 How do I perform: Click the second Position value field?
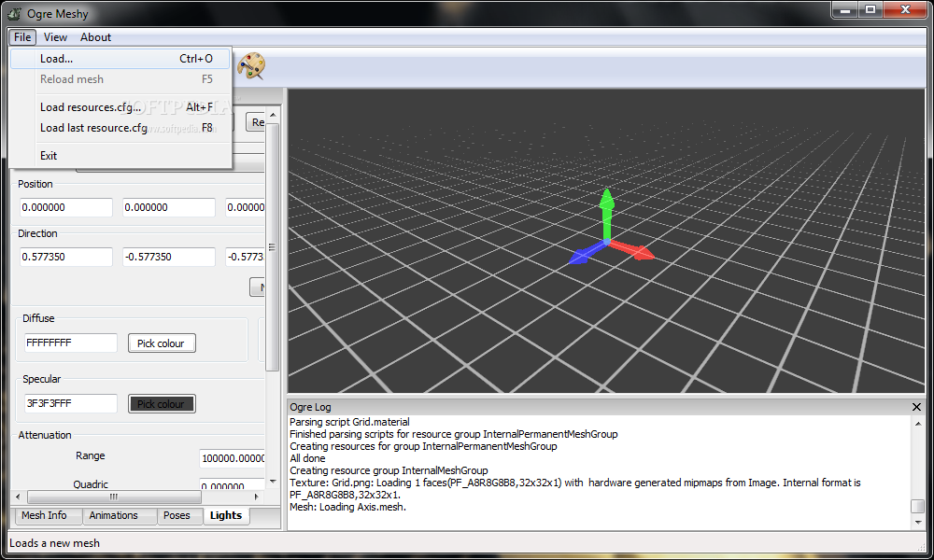coord(168,208)
